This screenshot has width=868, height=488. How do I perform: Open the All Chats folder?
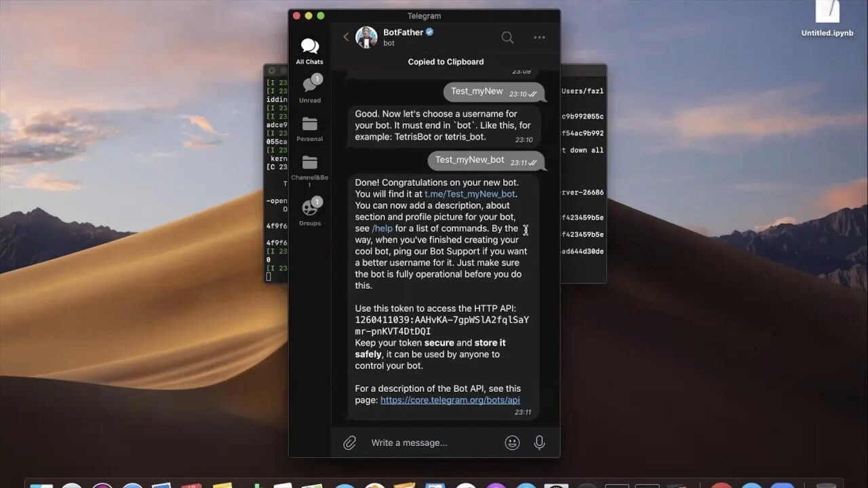310,52
